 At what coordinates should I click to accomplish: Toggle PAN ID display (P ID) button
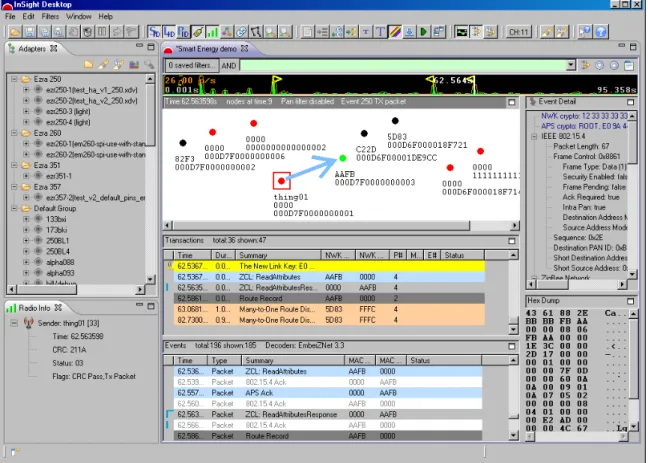(x=183, y=32)
